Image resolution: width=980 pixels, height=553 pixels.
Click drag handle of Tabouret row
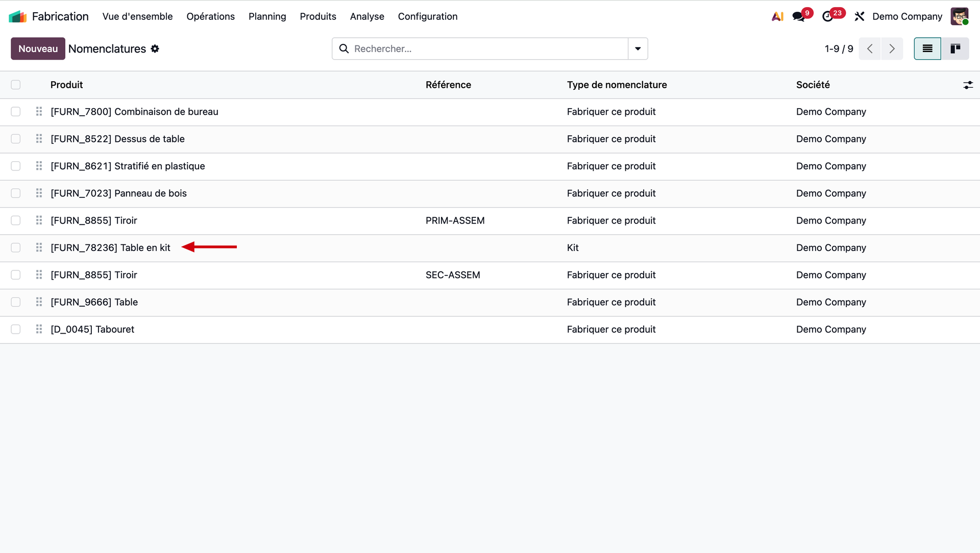click(39, 329)
